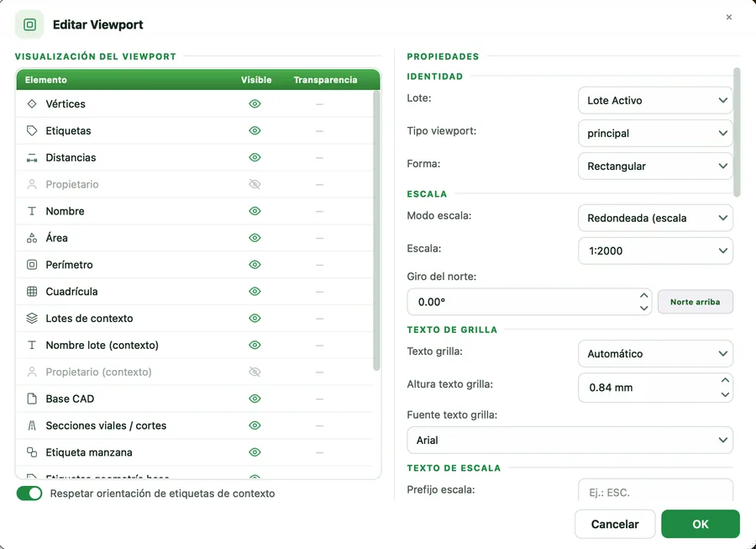Decrease Altura texto grilla value
This screenshot has height=549, width=756.
pyautogui.click(x=725, y=394)
